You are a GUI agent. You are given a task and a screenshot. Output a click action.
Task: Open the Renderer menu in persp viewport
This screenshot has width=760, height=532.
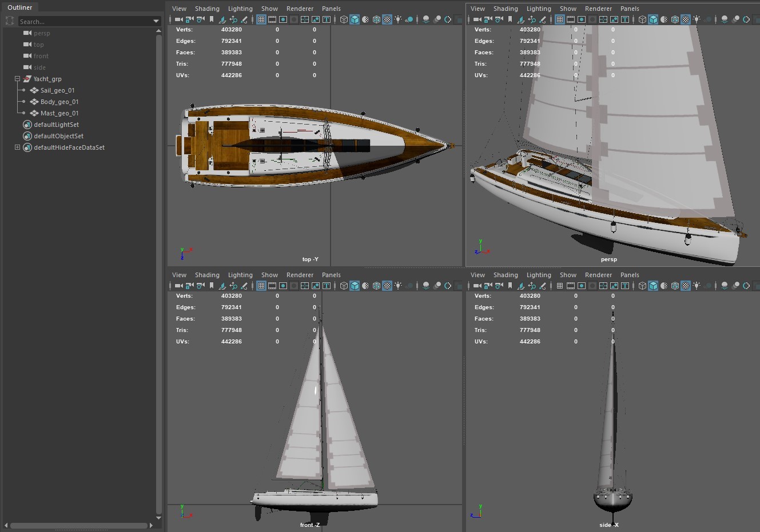[x=598, y=9]
